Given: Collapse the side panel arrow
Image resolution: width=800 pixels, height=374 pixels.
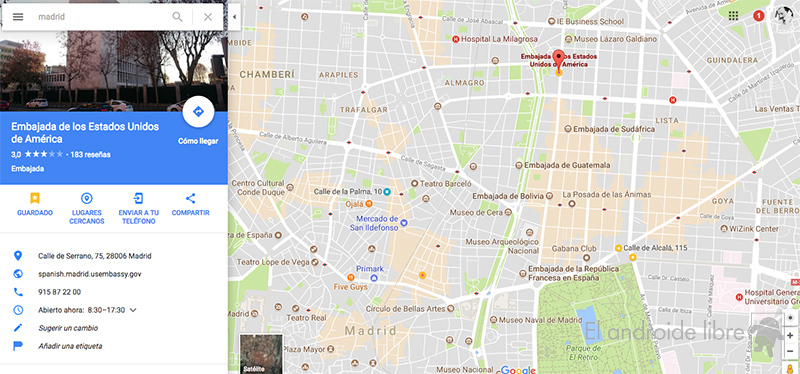Looking at the screenshot, I should pyautogui.click(x=234, y=17).
